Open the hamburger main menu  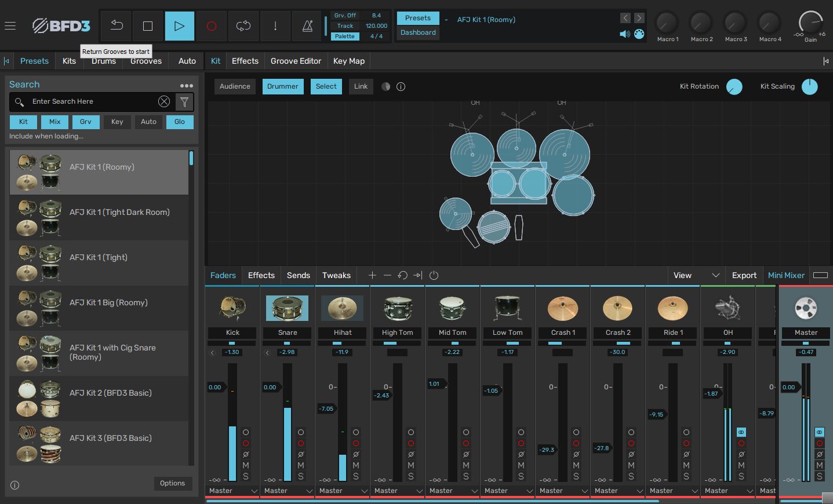pyautogui.click(x=10, y=25)
